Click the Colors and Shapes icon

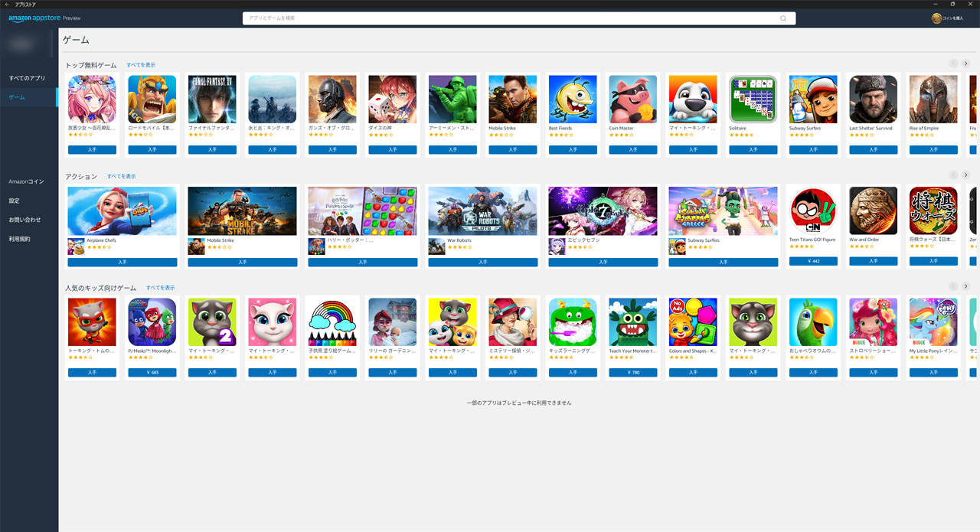pyautogui.click(x=693, y=322)
